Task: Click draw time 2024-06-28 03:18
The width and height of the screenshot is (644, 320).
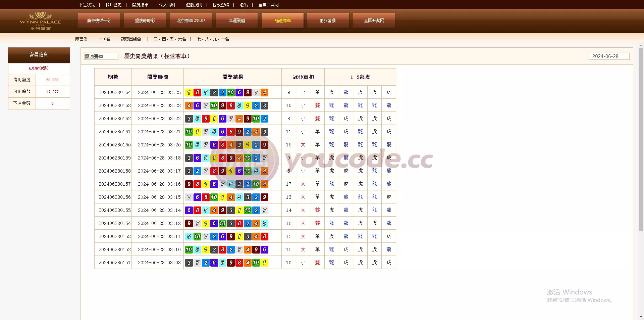Action: click(x=159, y=158)
